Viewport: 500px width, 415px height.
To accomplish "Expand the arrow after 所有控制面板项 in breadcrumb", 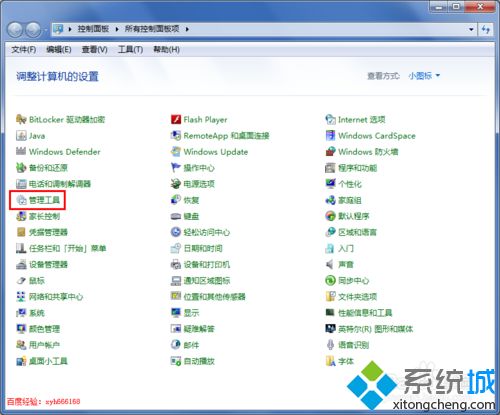I will point(187,29).
